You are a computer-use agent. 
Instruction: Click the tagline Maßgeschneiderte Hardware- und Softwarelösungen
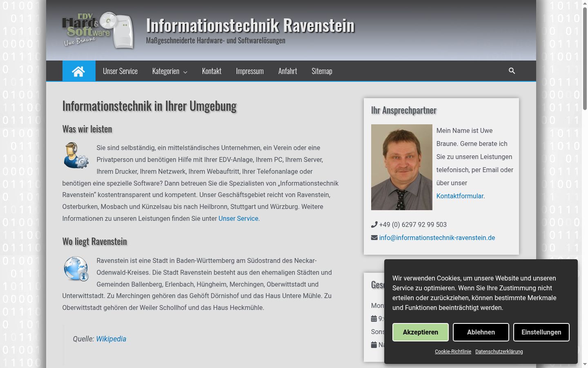click(216, 40)
